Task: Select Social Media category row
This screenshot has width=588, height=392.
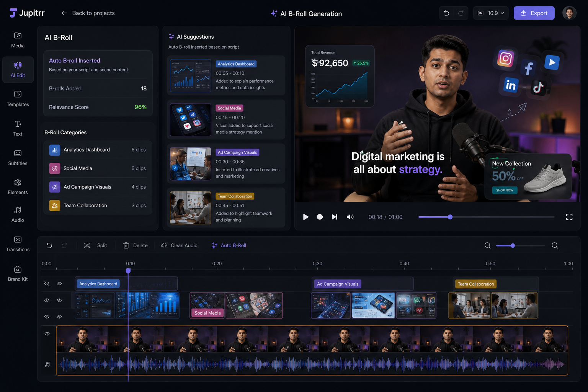Action: tap(98, 168)
